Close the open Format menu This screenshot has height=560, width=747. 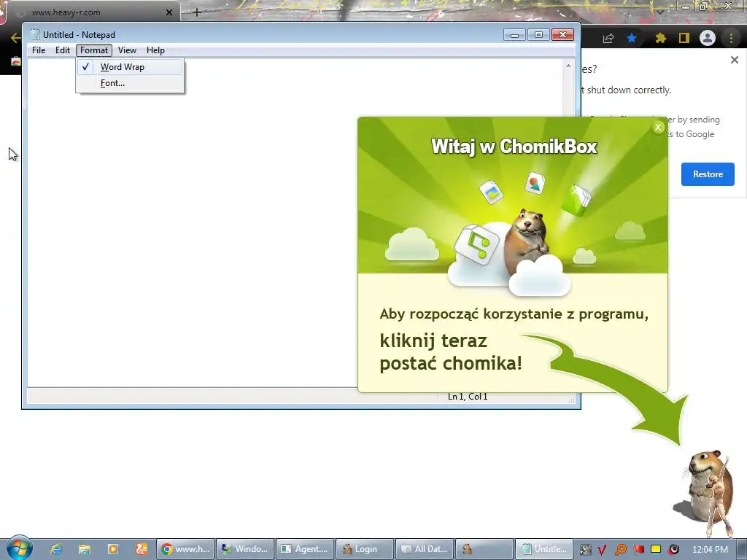coord(94,50)
